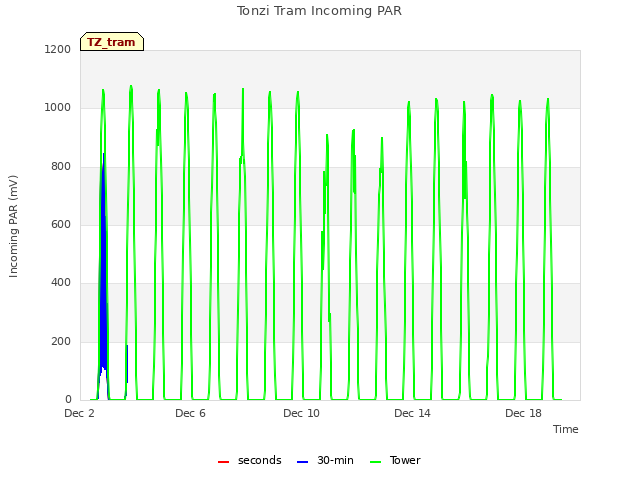Click the y-axis label Incoming PAR (mV)
Viewport: 640px width, 480px height.
click(x=13, y=227)
